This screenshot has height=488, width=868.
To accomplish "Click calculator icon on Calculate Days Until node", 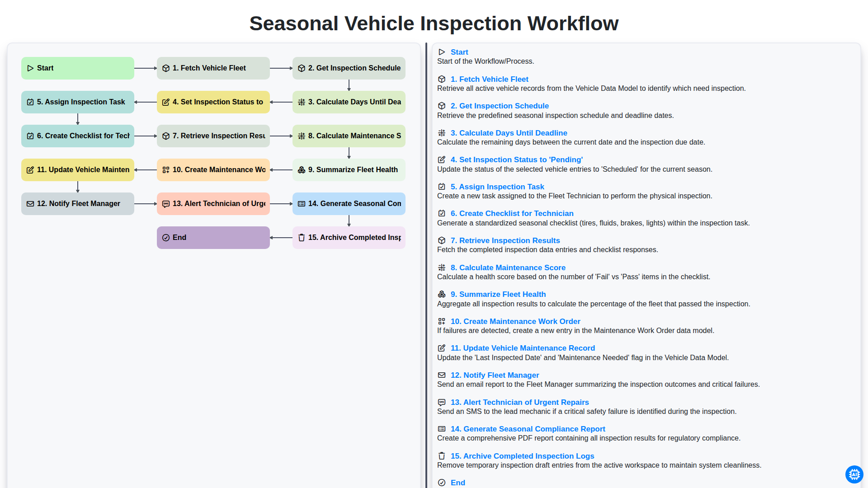I will (302, 102).
